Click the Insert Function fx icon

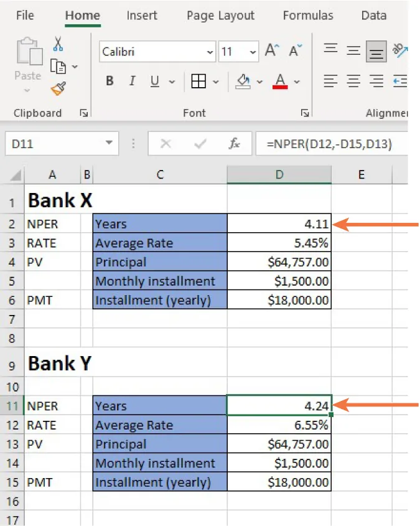point(235,144)
